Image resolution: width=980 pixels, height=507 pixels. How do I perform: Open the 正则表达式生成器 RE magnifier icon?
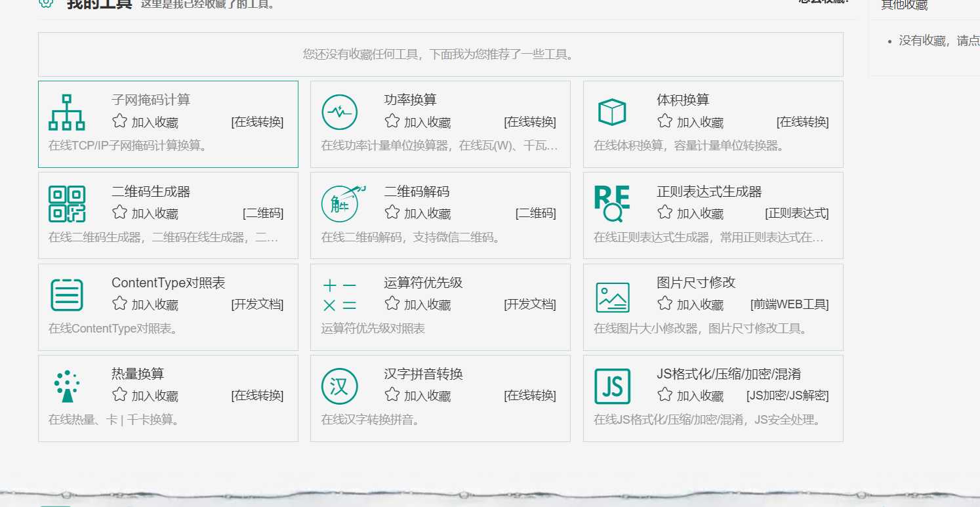click(x=612, y=204)
